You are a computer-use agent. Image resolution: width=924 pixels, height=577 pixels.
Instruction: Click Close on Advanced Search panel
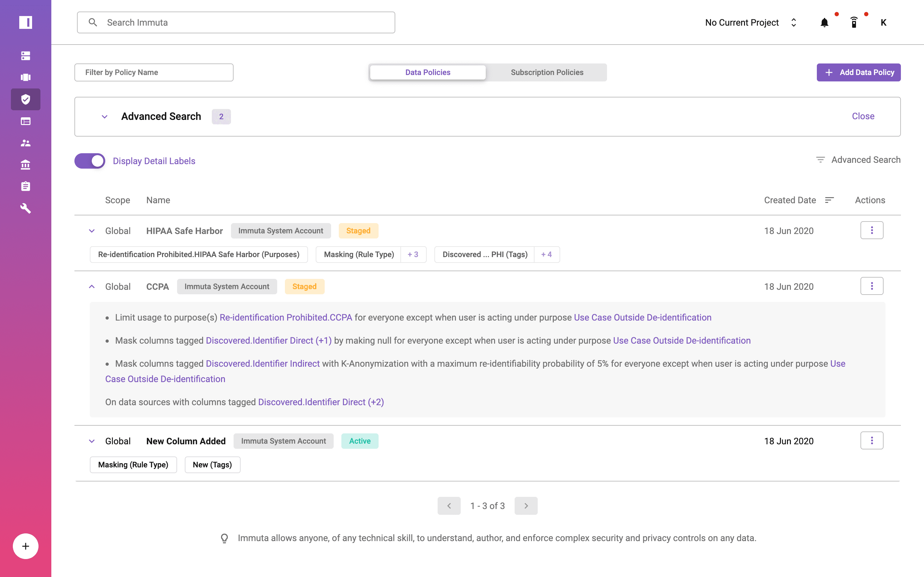click(863, 116)
